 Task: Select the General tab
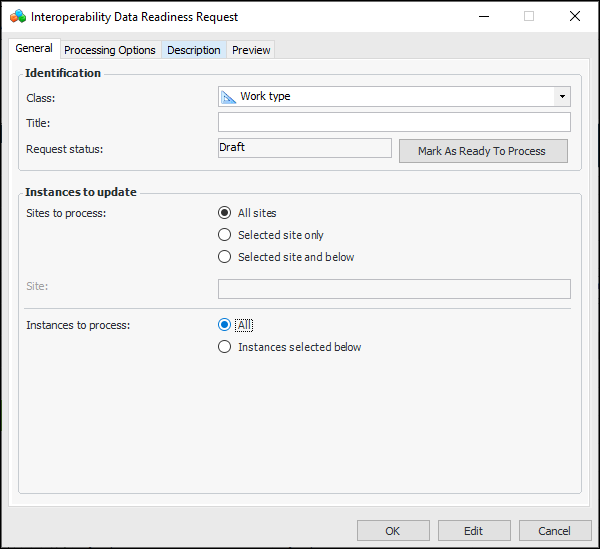pyautogui.click(x=34, y=49)
